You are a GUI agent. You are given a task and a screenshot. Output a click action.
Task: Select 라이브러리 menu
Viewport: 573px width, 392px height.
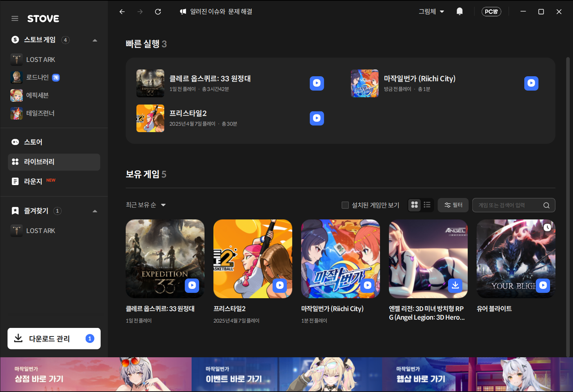54,162
